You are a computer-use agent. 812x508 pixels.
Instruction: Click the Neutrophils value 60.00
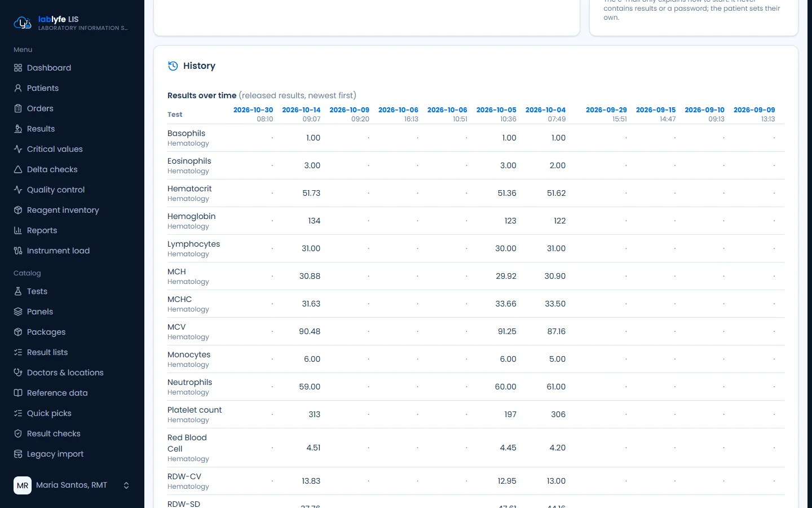coord(505,387)
